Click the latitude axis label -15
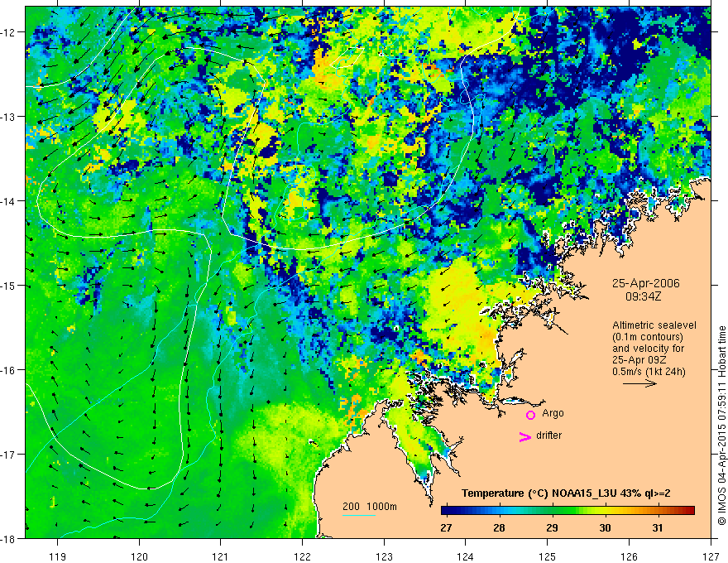Image resolution: width=728 pixels, height=563 pixels. tap(9, 285)
